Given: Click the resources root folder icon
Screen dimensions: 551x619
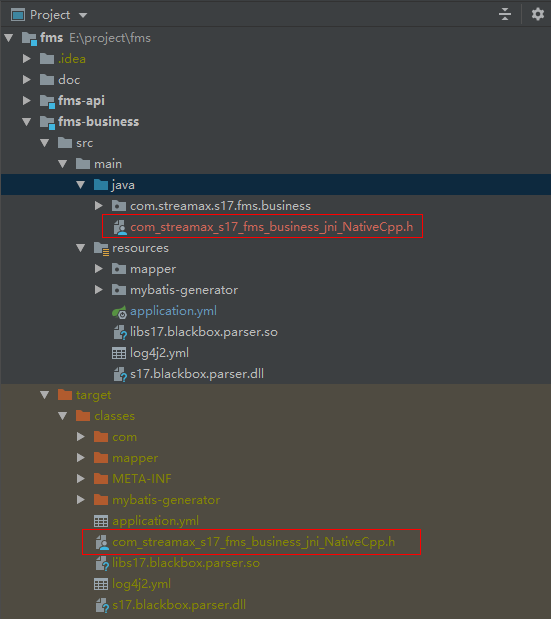Looking at the screenshot, I should (101, 248).
